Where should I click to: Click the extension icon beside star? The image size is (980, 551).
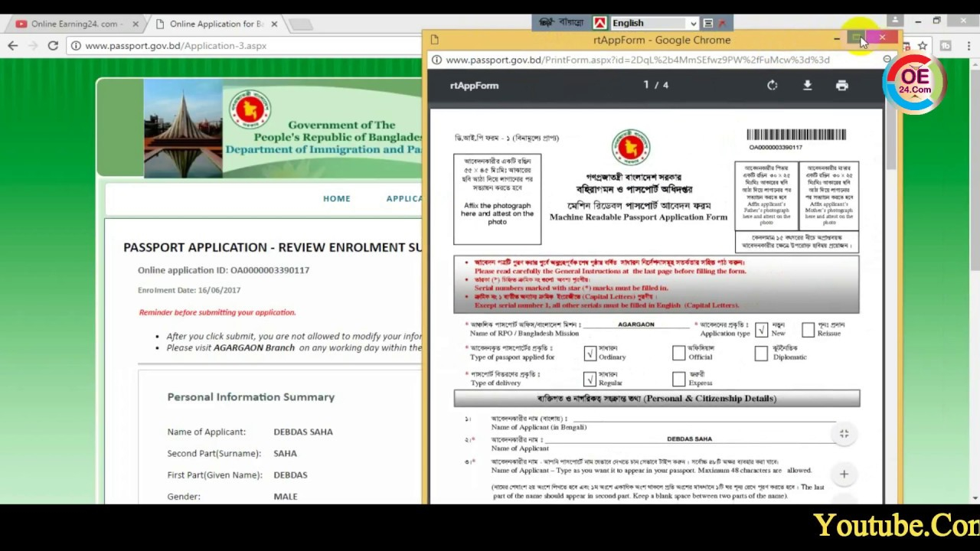(946, 46)
